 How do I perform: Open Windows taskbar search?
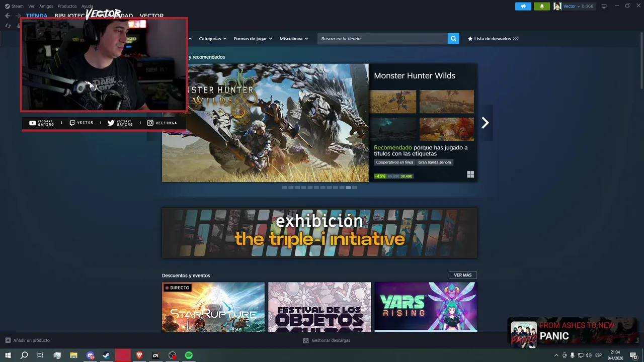coord(24,355)
